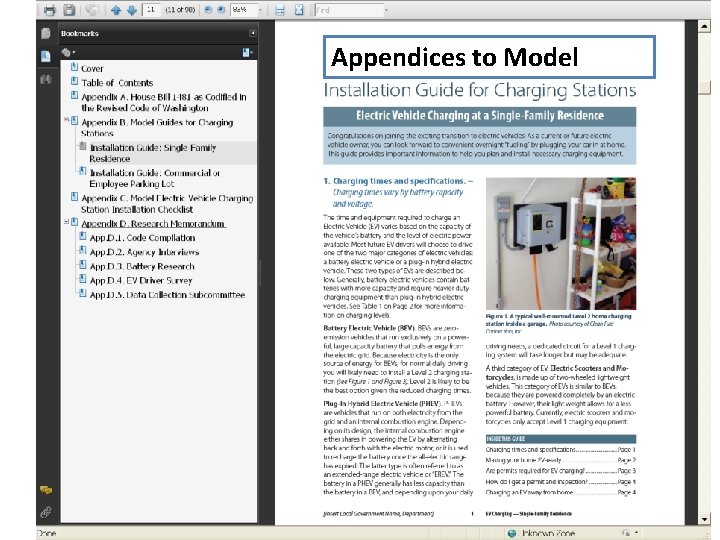Click 'Are permits required for EV charging?' entry
This screenshot has height=540, width=720.
pyautogui.click(x=560, y=471)
